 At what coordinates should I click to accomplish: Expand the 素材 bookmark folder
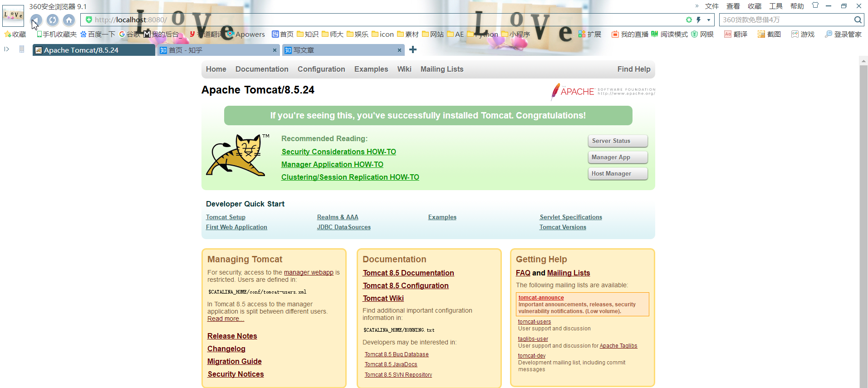click(408, 34)
